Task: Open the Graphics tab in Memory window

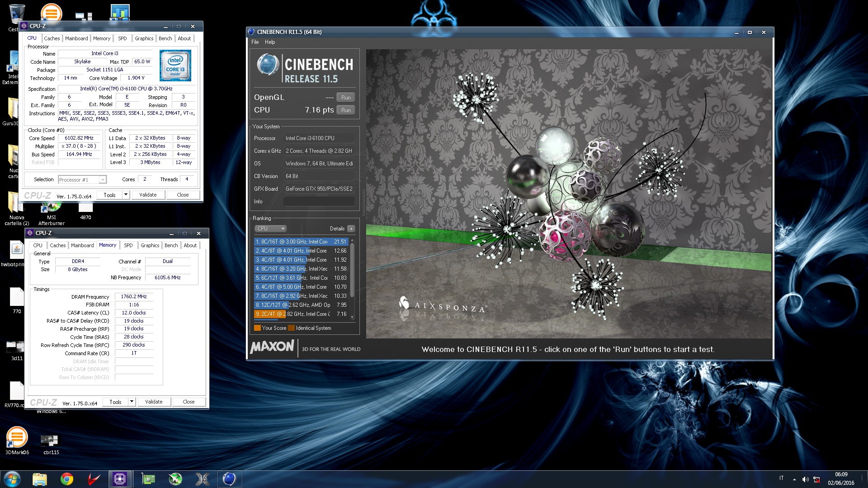Action: click(150, 245)
